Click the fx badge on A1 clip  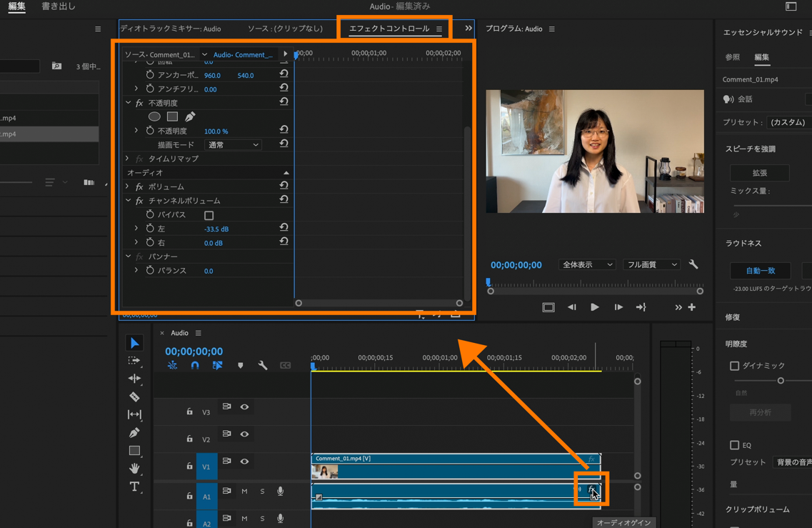[591, 489]
